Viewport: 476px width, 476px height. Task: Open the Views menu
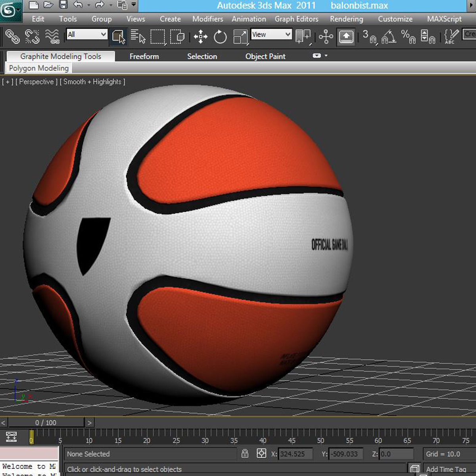(136, 19)
